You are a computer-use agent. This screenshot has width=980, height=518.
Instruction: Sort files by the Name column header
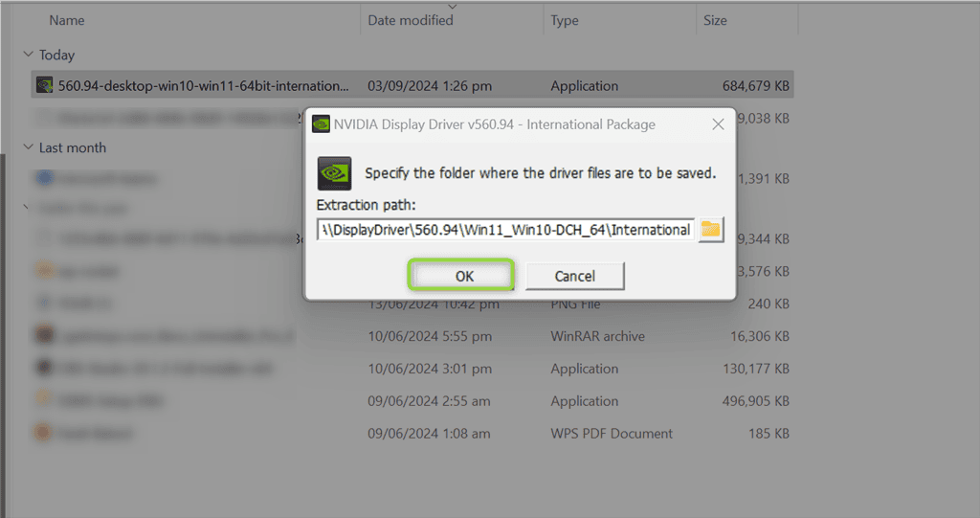click(x=67, y=20)
